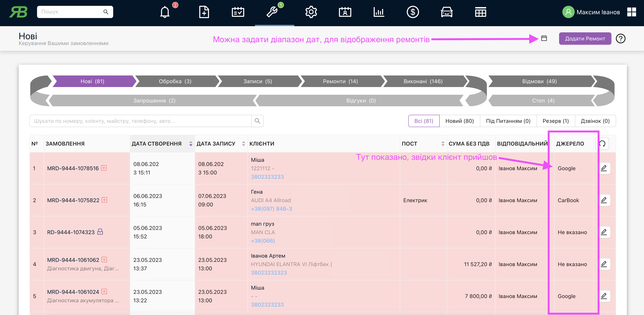This screenshot has width=644, height=315.
Task: Switch to Виконані (146) stage tab
Action: pos(423,81)
